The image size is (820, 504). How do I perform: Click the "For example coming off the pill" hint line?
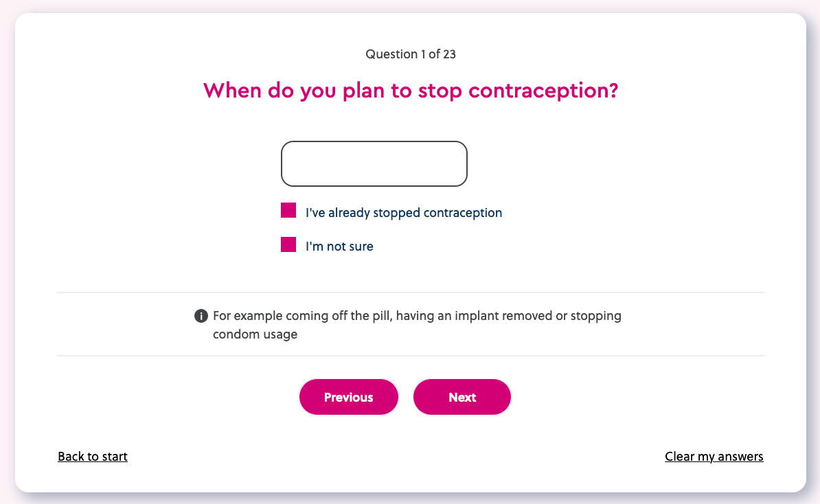417,317
